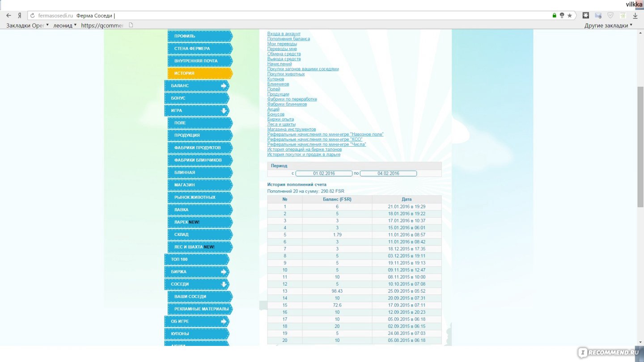Viewport: 644px width, 362px height.
Task: Open the Топ 100 menu item
Action: point(197,259)
